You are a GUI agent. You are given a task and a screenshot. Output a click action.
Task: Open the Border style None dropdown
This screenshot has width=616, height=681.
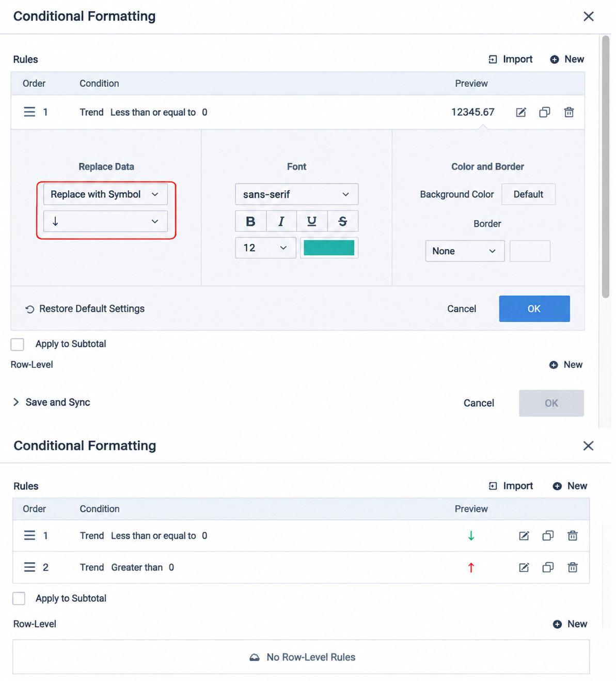tap(465, 251)
